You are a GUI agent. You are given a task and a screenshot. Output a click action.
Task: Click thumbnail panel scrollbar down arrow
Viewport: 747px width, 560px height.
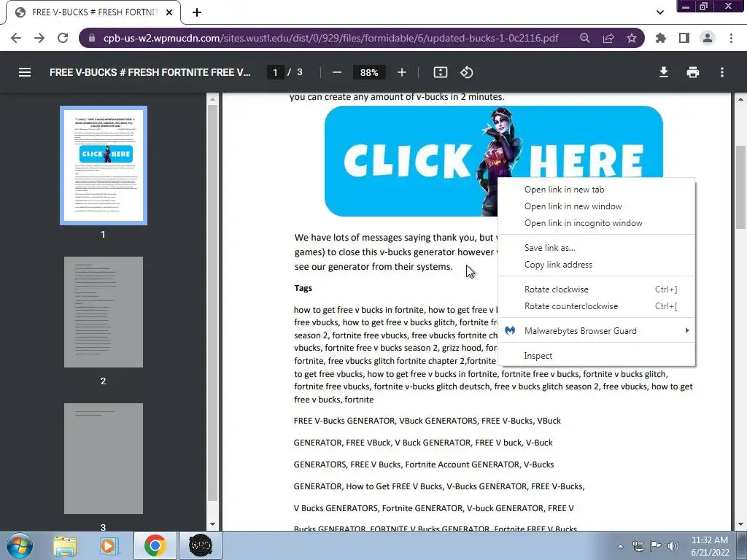212,525
